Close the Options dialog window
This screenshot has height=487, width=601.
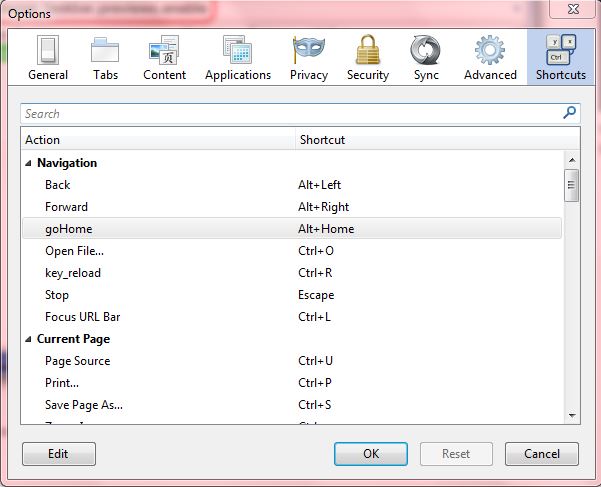pos(573,9)
